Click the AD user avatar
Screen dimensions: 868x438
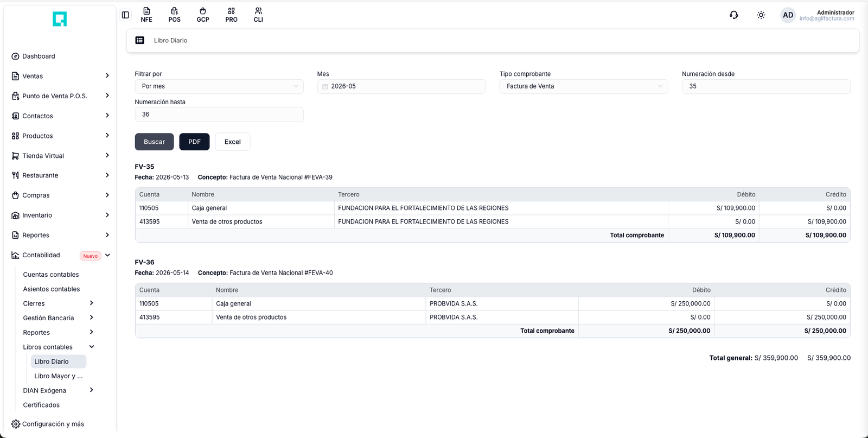[788, 15]
